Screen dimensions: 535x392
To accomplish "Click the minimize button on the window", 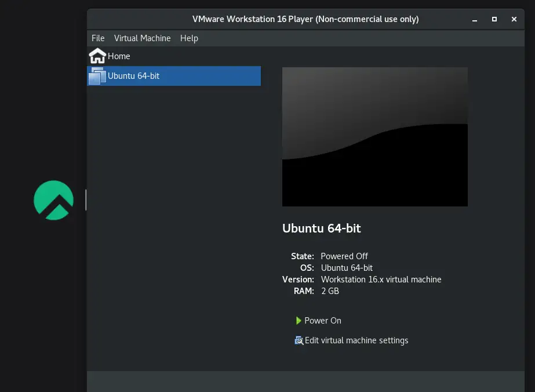I will pyautogui.click(x=474, y=19).
